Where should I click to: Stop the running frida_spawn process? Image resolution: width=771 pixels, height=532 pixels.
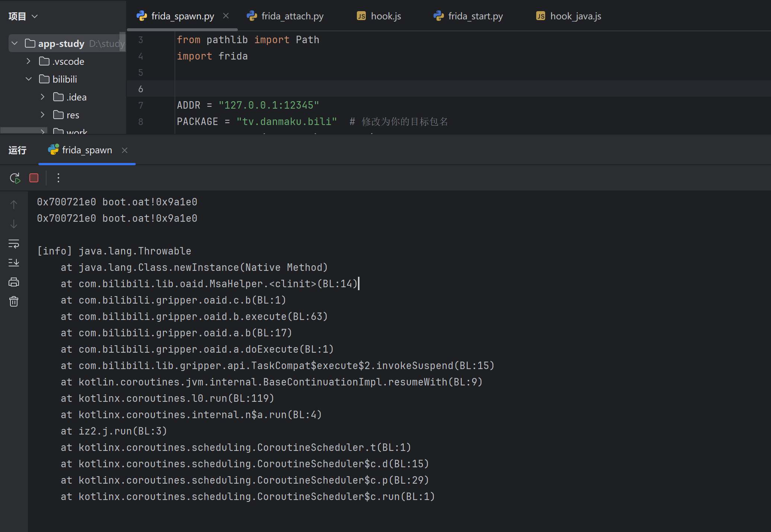pyautogui.click(x=34, y=178)
